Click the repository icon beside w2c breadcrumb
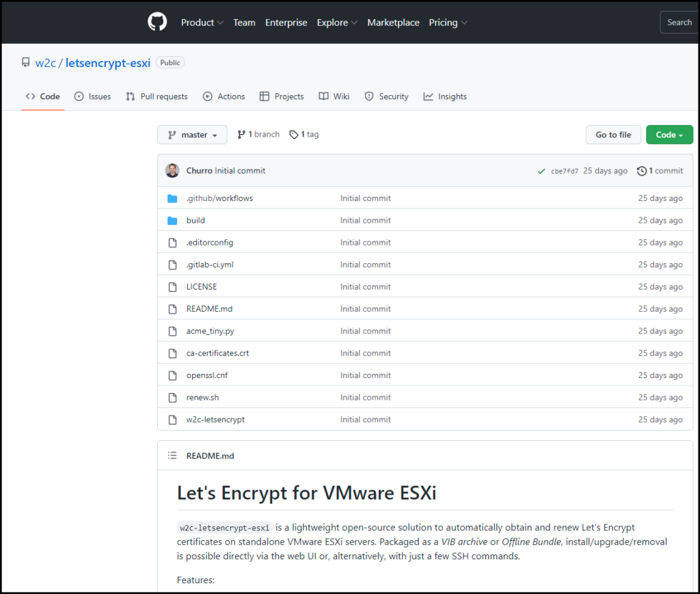This screenshot has width=700, height=594. (25, 62)
